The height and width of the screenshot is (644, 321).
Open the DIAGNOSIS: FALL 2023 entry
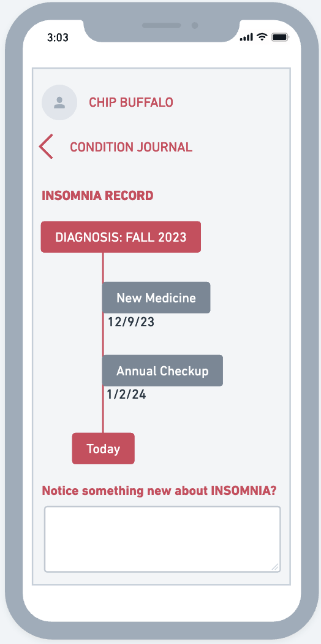(x=121, y=237)
